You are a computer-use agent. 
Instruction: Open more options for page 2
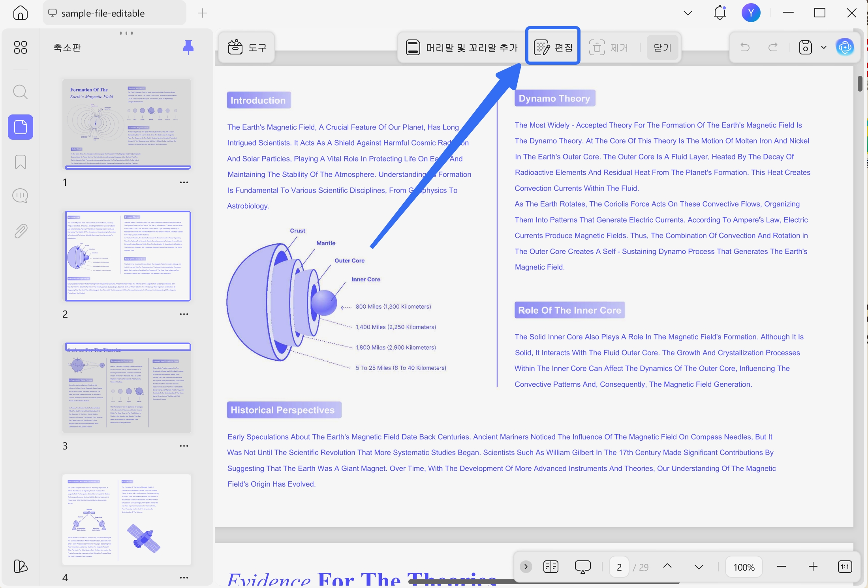coord(184,314)
